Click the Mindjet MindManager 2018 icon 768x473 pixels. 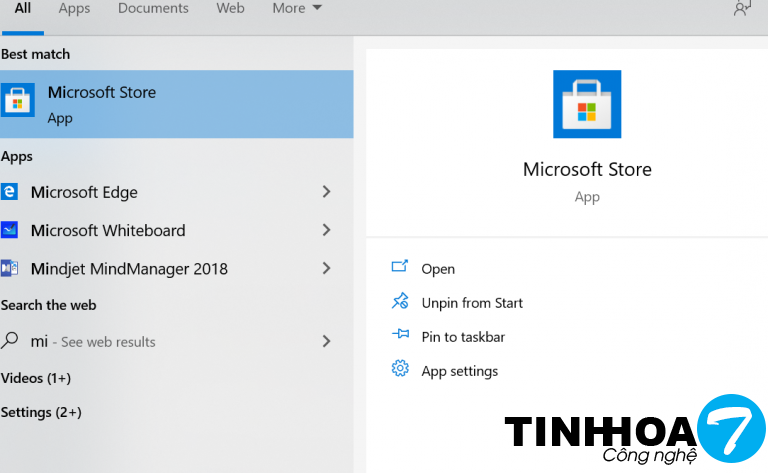(10, 268)
